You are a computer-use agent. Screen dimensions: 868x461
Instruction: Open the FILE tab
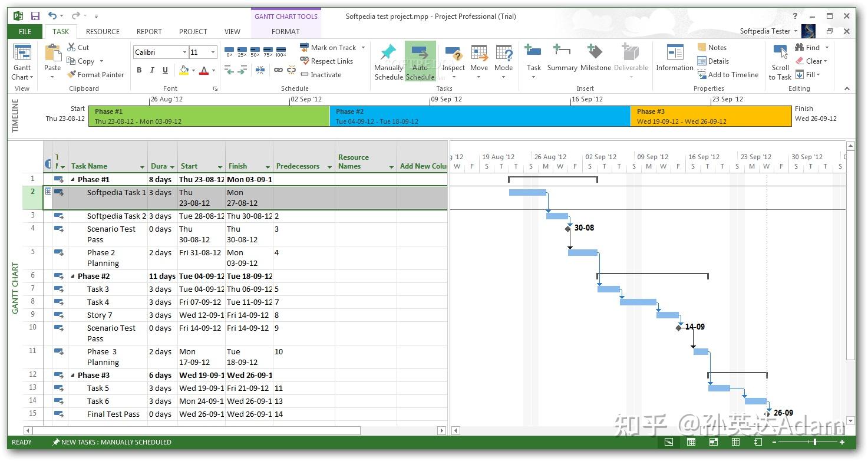(25, 32)
